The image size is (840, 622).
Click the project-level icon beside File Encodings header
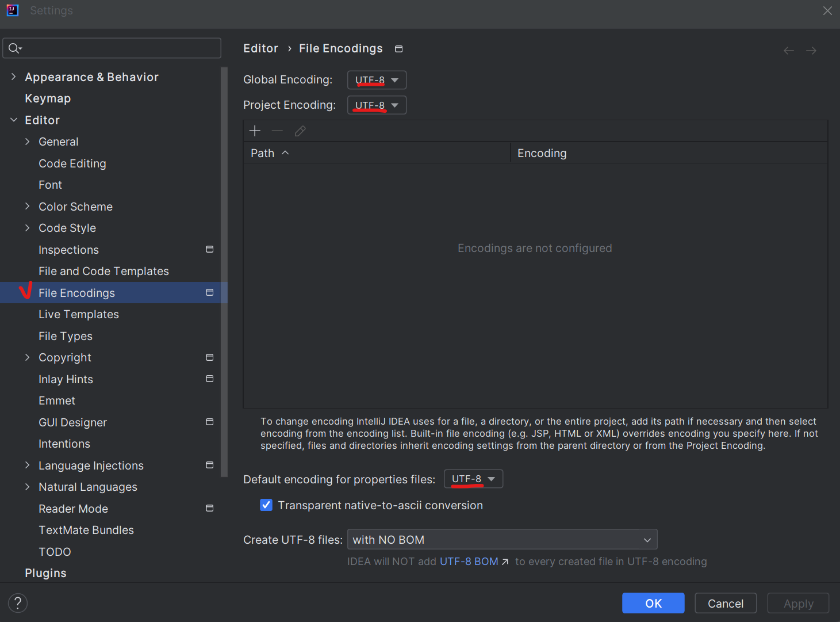point(398,49)
